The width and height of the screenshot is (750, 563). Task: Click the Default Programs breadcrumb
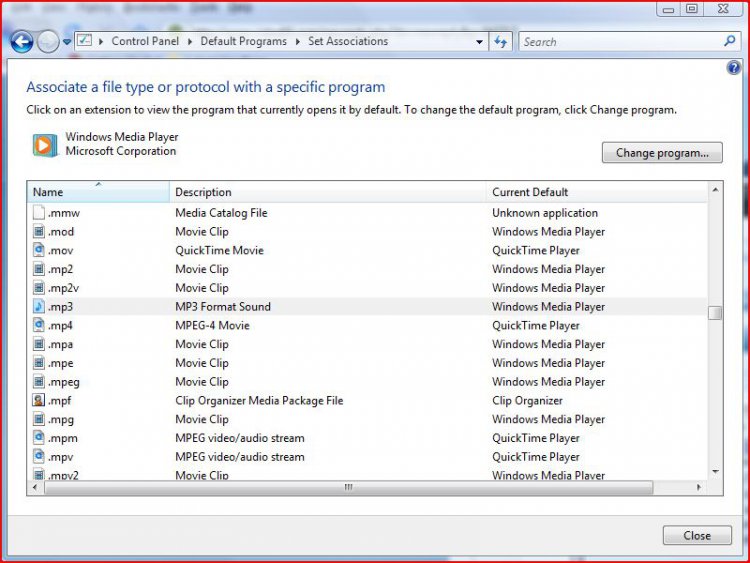pyautogui.click(x=243, y=41)
